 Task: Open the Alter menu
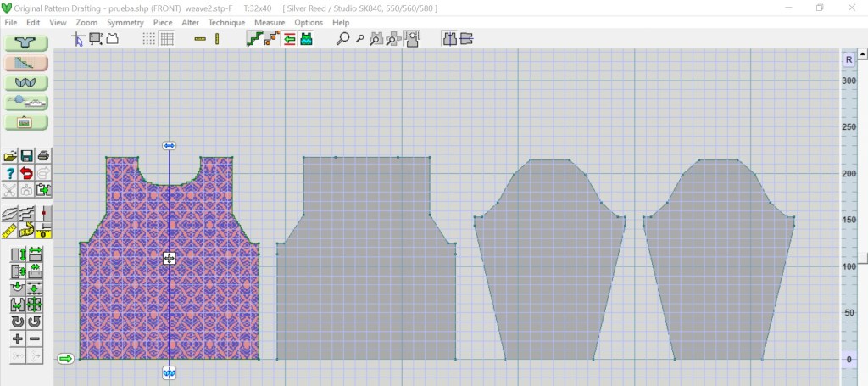[x=191, y=22]
